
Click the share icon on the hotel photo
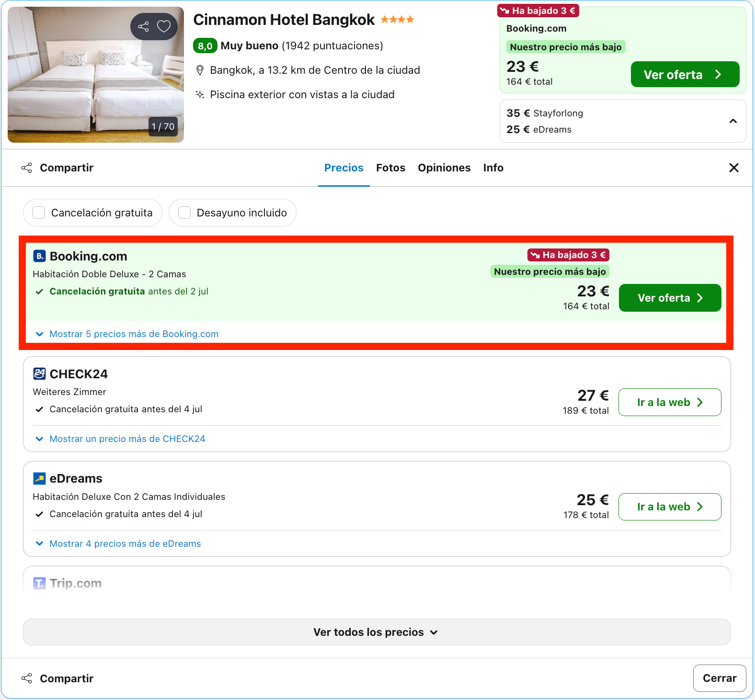pos(143,26)
